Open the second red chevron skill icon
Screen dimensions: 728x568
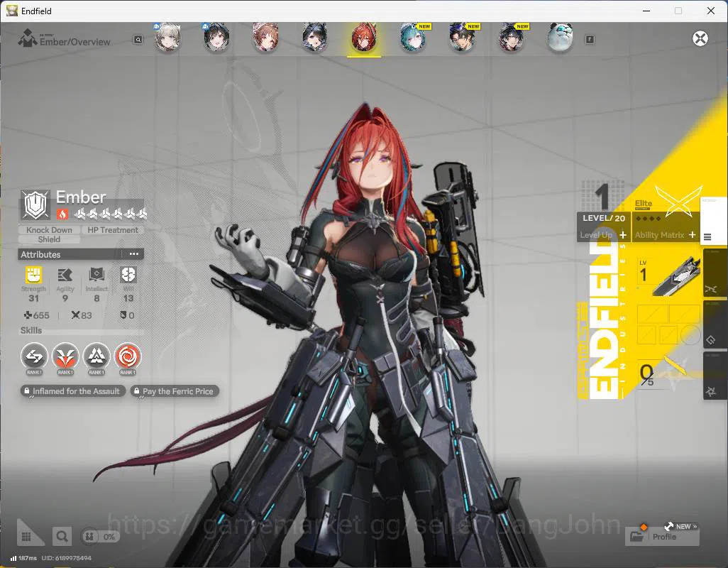pos(65,356)
